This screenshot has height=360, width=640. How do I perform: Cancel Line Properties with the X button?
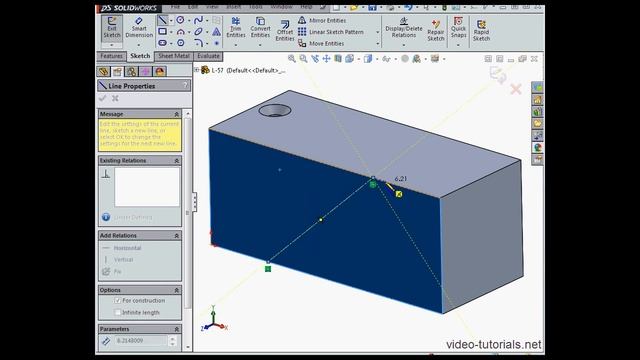[x=116, y=98]
